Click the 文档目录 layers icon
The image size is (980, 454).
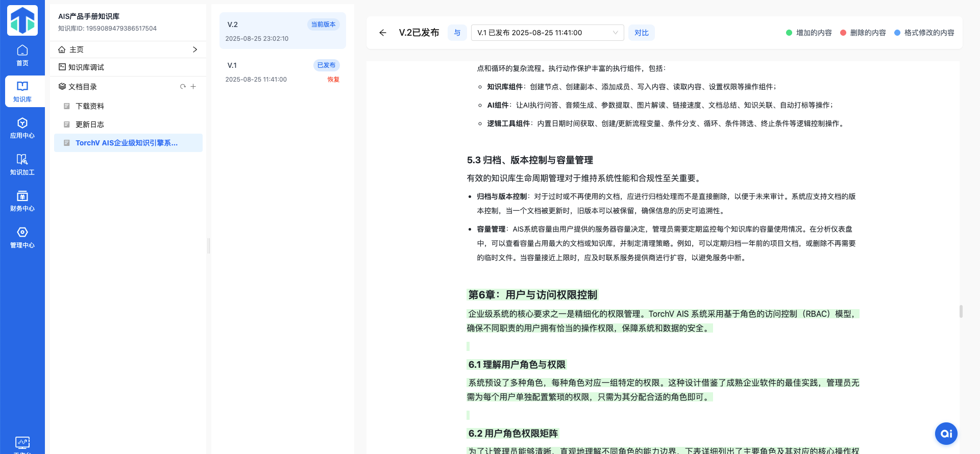pos(62,87)
